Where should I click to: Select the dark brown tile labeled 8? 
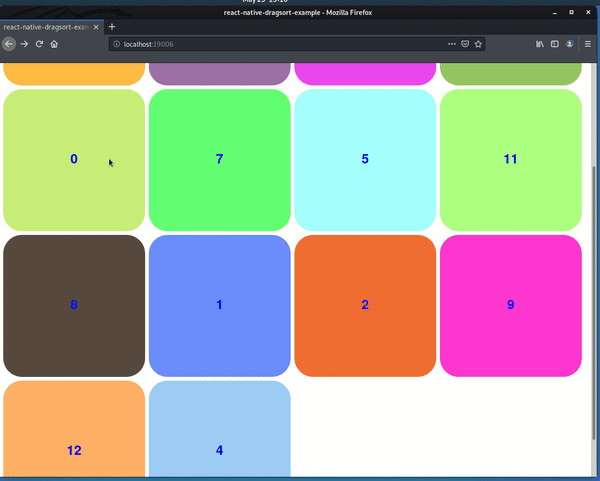[74, 306]
